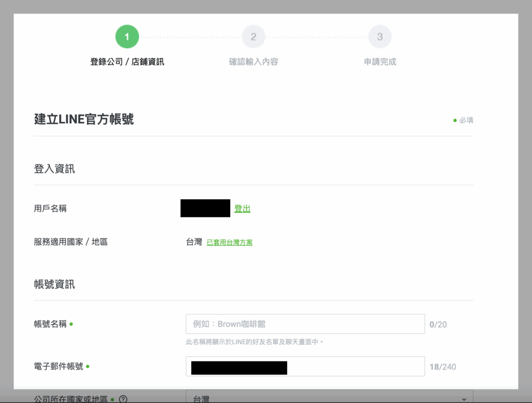This screenshot has height=403, width=532.
Task: Click the 帳號資訊 section heading
Action: click(54, 284)
